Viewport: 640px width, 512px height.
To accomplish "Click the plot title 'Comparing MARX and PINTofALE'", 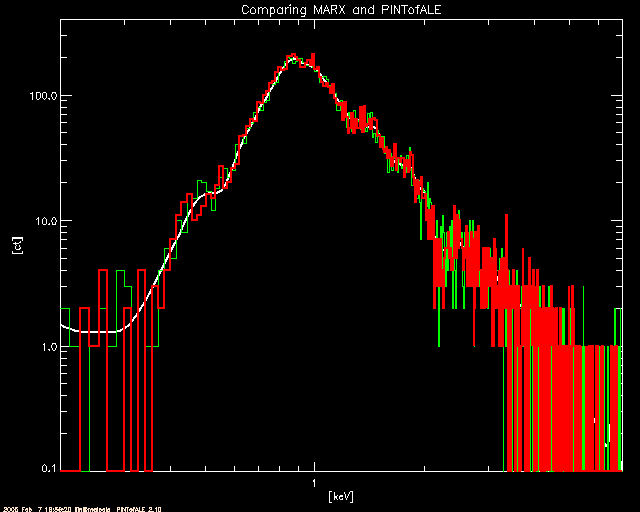I will click(341, 9).
